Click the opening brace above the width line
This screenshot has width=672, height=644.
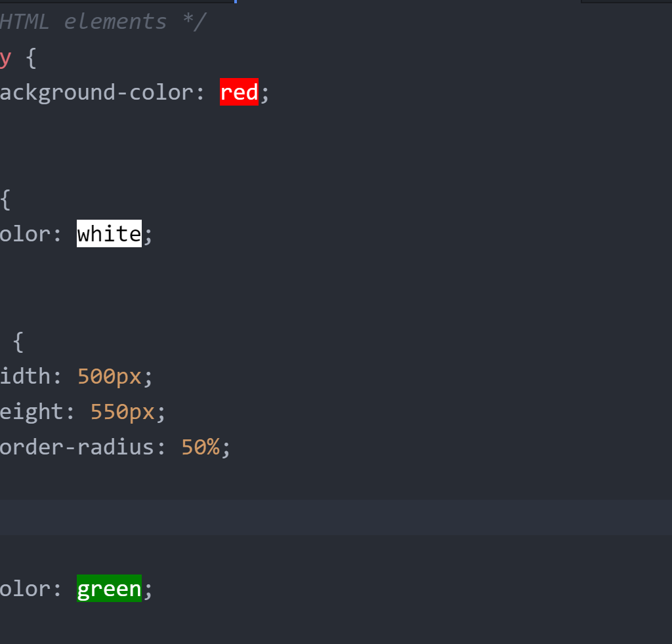(18, 341)
